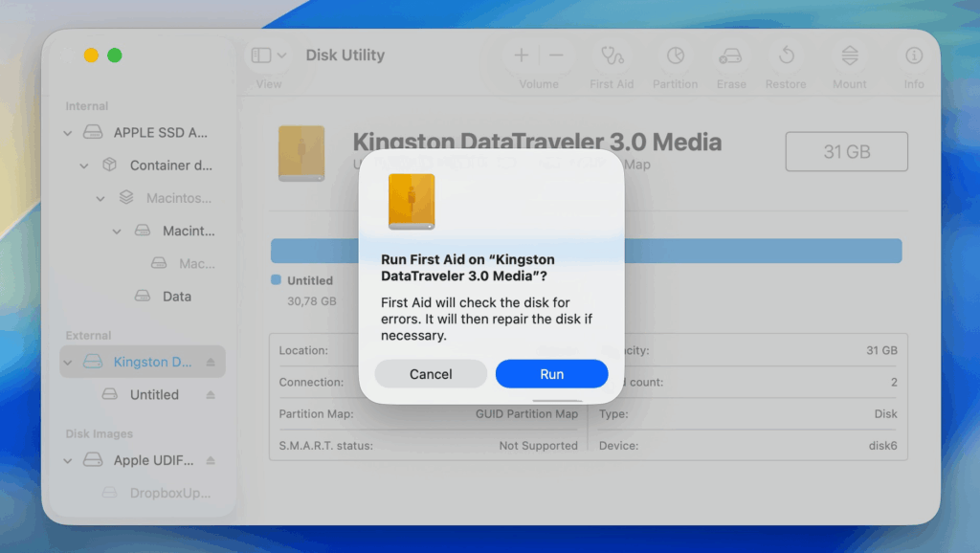
Task: Click the Container cube icon
Action: tap(109, 165)
